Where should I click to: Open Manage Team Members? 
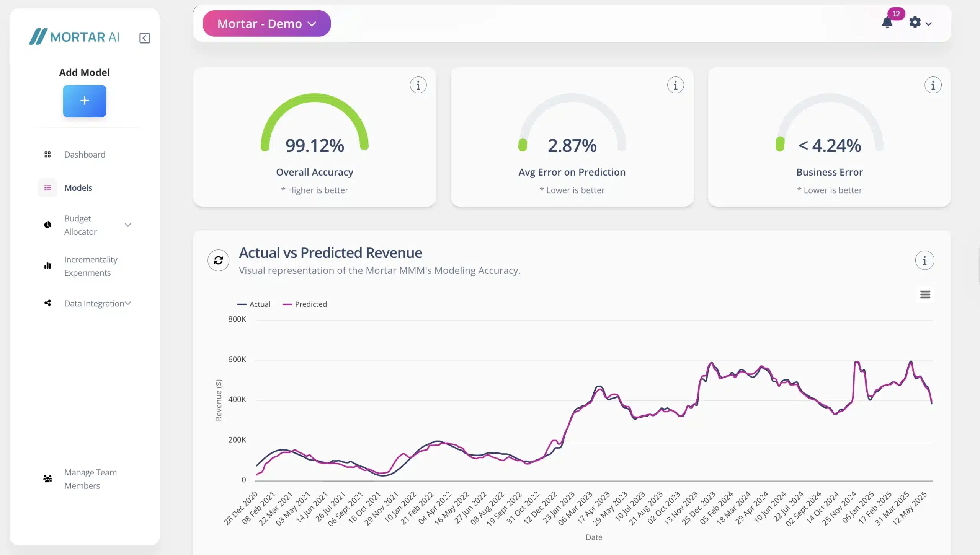click(x=90, y=479)
